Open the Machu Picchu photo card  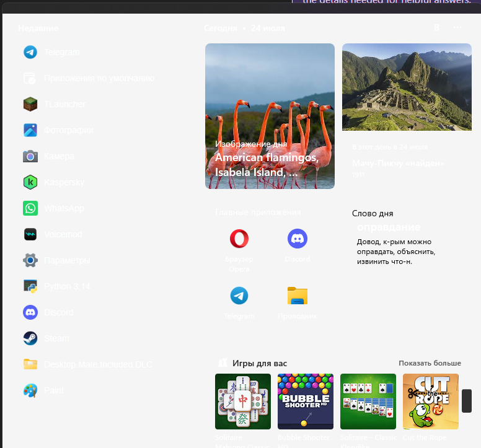[407, 87]
